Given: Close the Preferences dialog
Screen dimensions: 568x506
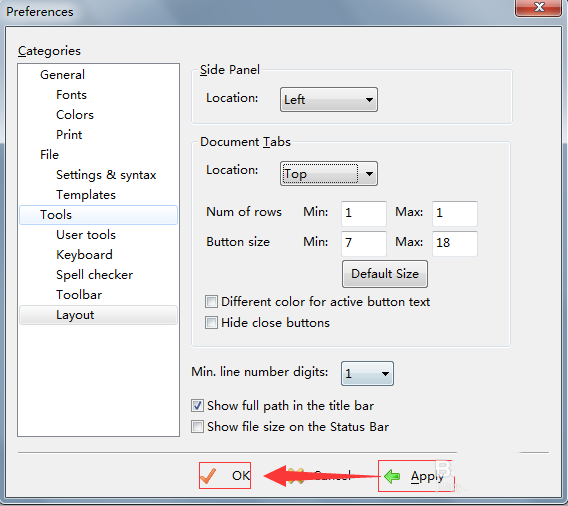Looking at the screenshot, I should coord(538,7).
